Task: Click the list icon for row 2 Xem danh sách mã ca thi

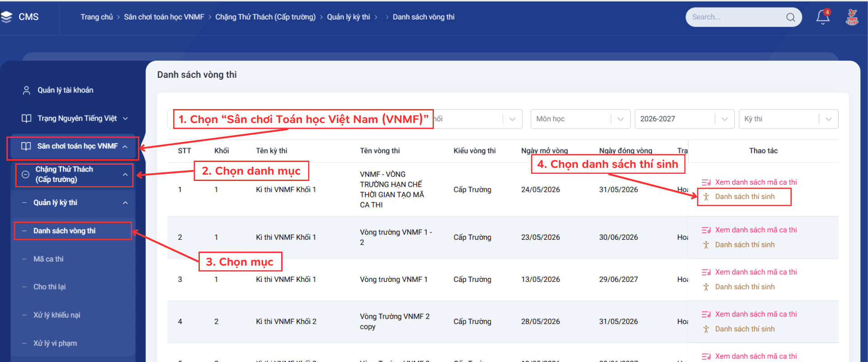Action: 706,230
